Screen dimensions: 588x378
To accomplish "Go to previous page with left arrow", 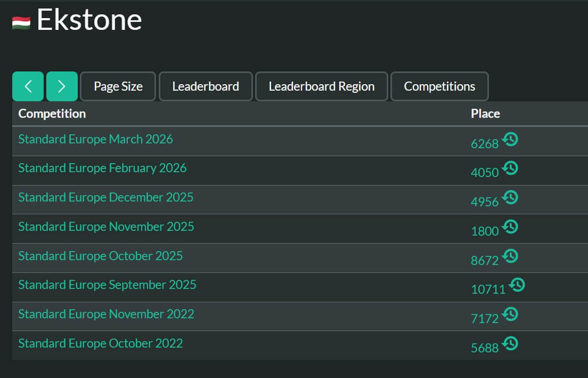I will pyautogui.click(x=28, y=86).
